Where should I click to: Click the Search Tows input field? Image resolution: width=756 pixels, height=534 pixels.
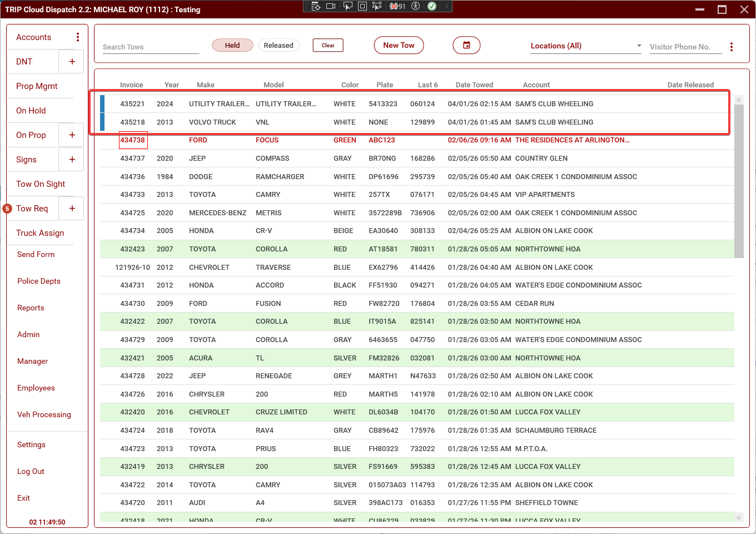point(151,47)
